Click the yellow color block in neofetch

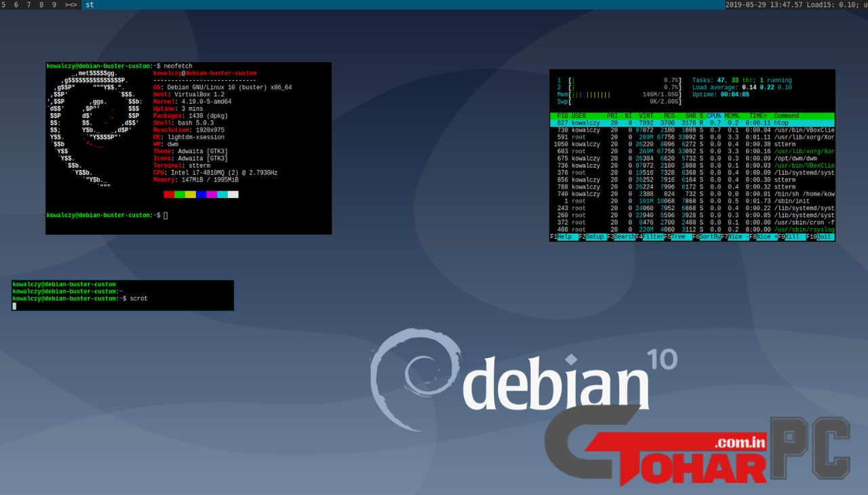(191, 195)
